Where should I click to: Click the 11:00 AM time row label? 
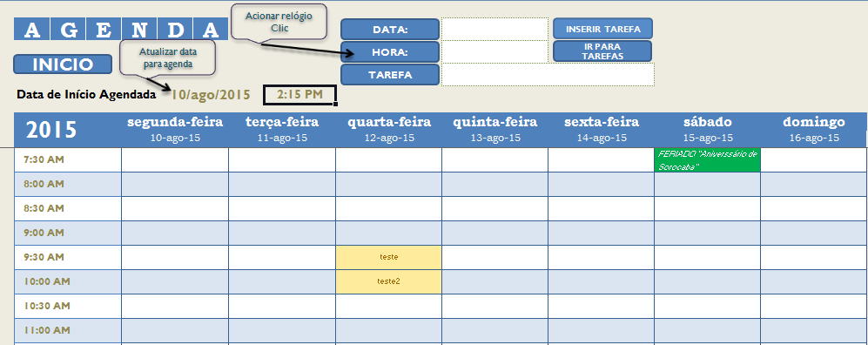[x=68, y=330]
